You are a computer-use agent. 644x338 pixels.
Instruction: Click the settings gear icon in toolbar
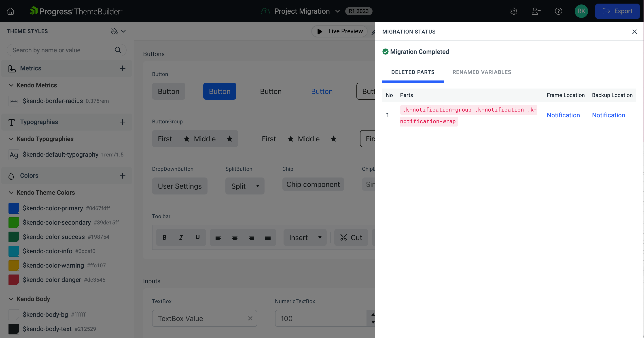(514, 11)
